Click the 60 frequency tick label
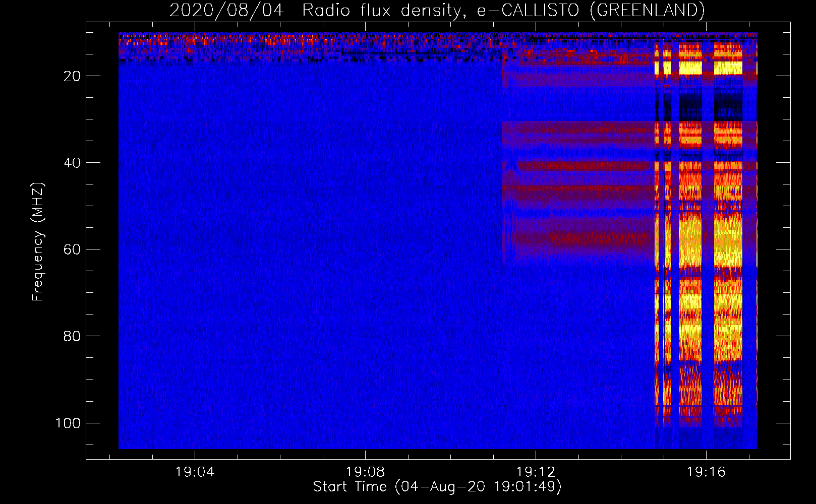Image resolution: width=816 pixels, height=504 pixels. [72, 249]
